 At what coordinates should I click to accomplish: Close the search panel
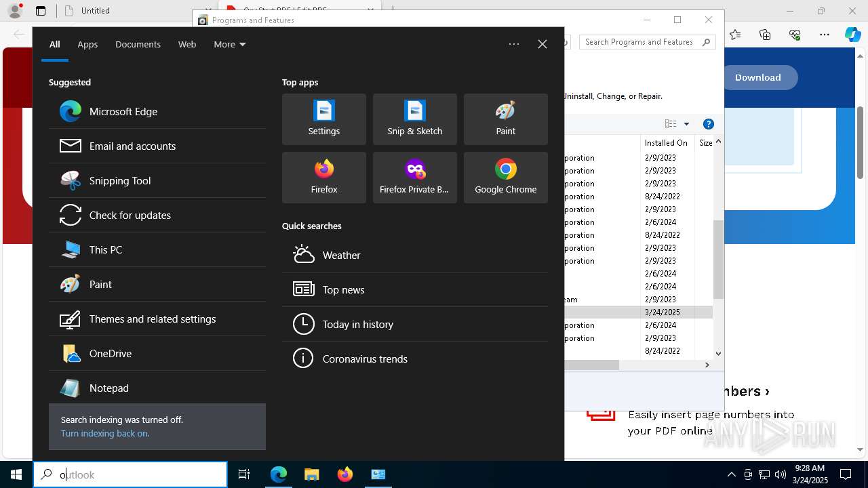click(542, 44)
